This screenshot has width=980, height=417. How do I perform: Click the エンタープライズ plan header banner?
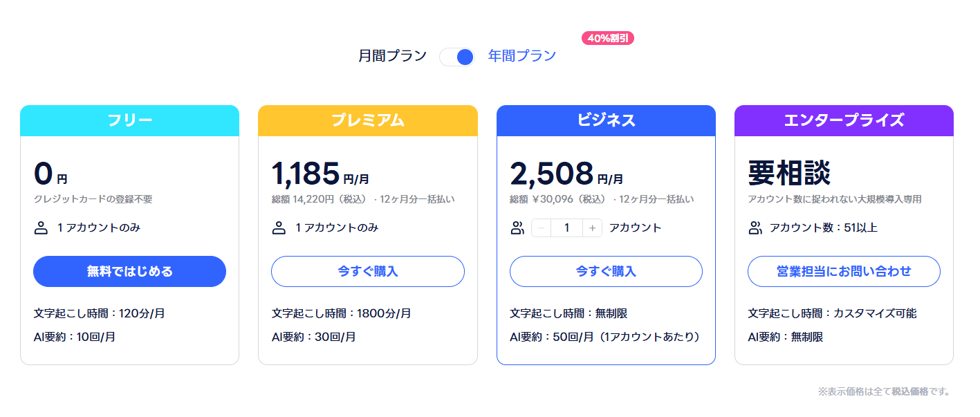tap(844, 121)
